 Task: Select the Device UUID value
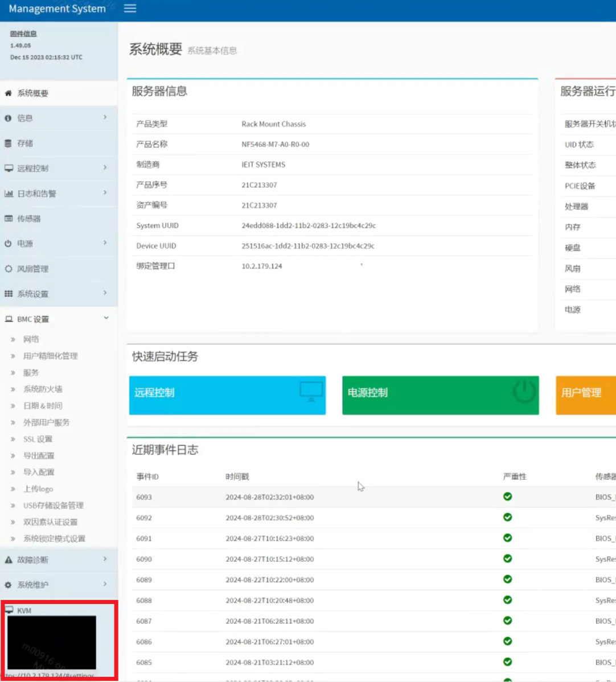click(308, 246)
